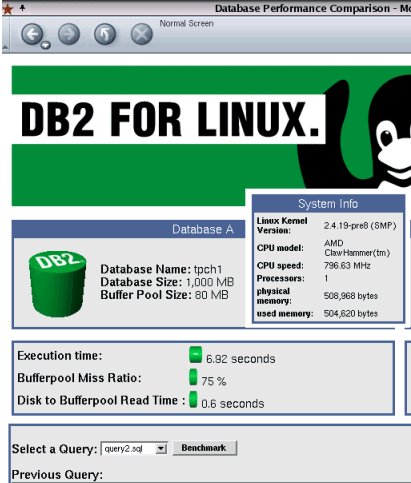Click the Disk to Bufferpool Read Time bar
Screen dimensions: 411x483
193,399
